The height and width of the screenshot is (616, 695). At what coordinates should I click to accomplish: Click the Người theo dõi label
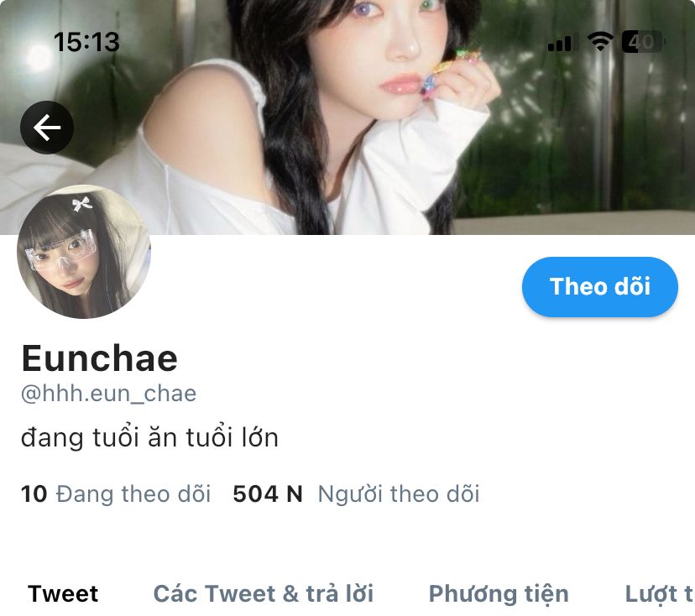[399, 494]
